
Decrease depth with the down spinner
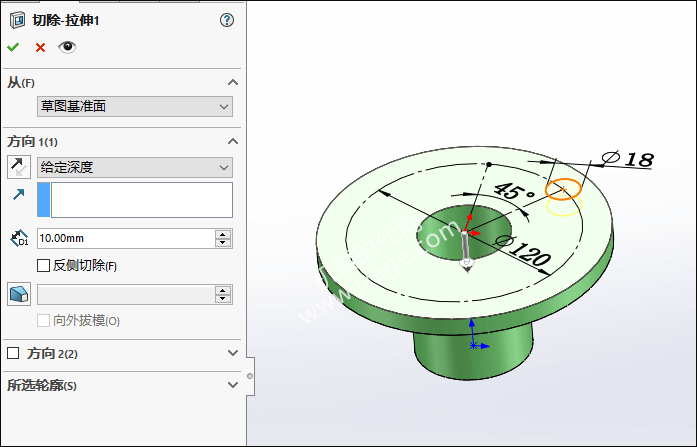click(x=223, y=243)
